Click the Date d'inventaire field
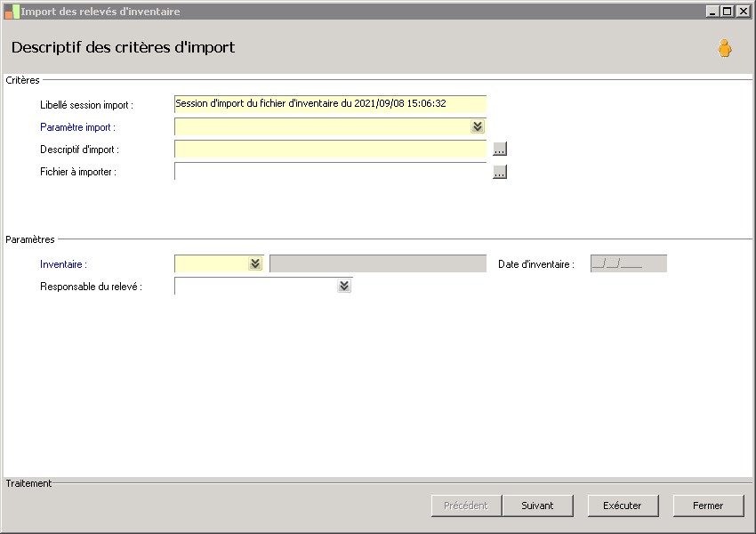This screenshot has width=756, height=534. [x=628, y=264]
